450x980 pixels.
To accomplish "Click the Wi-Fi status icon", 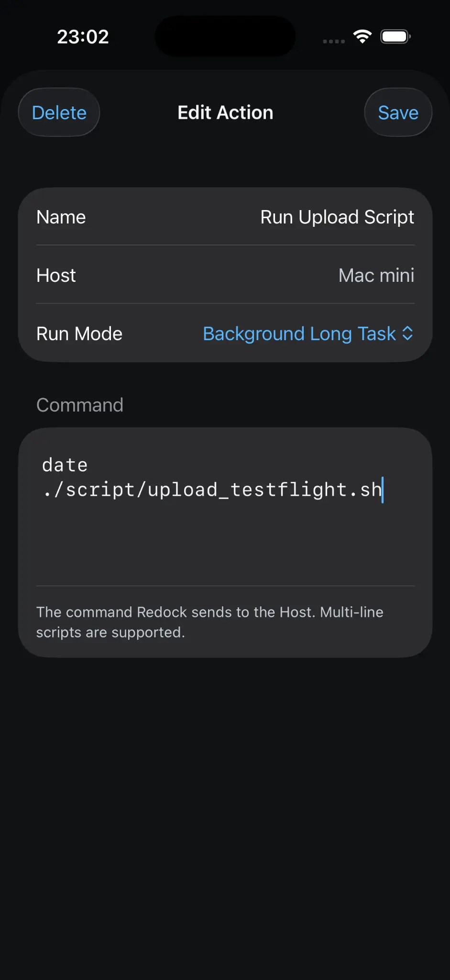I will pos(362,36).
